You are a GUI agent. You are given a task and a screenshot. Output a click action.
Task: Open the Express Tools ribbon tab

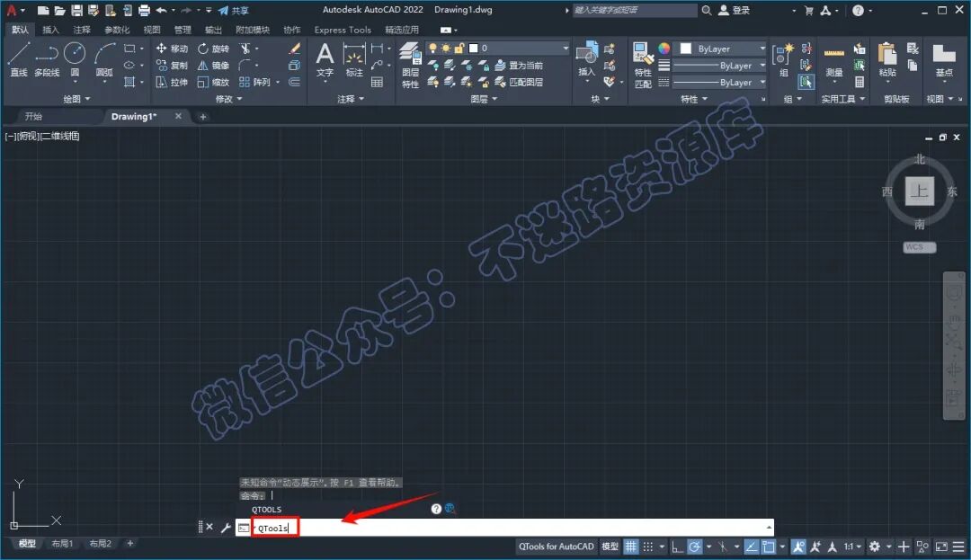coord(343,30)
